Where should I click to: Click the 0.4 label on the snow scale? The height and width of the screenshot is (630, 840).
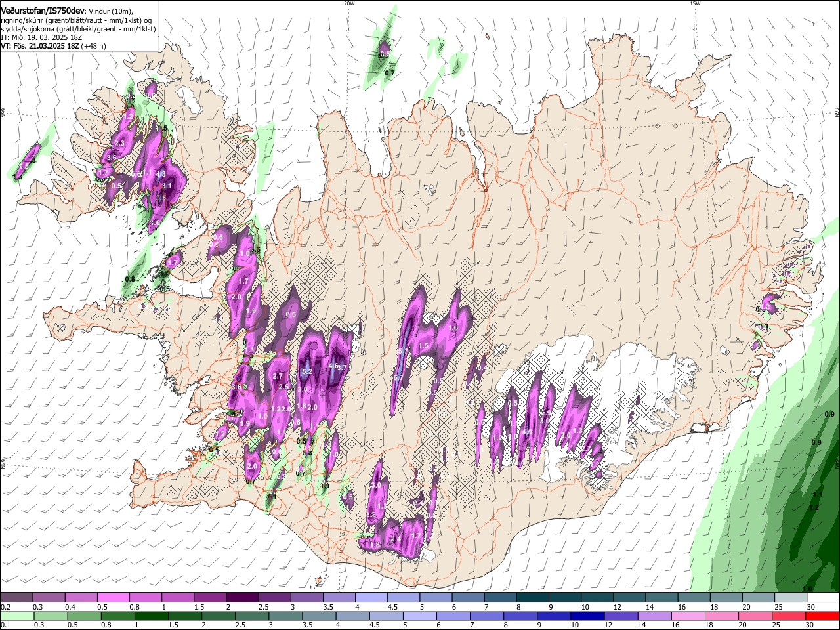(x=70, y=607)
